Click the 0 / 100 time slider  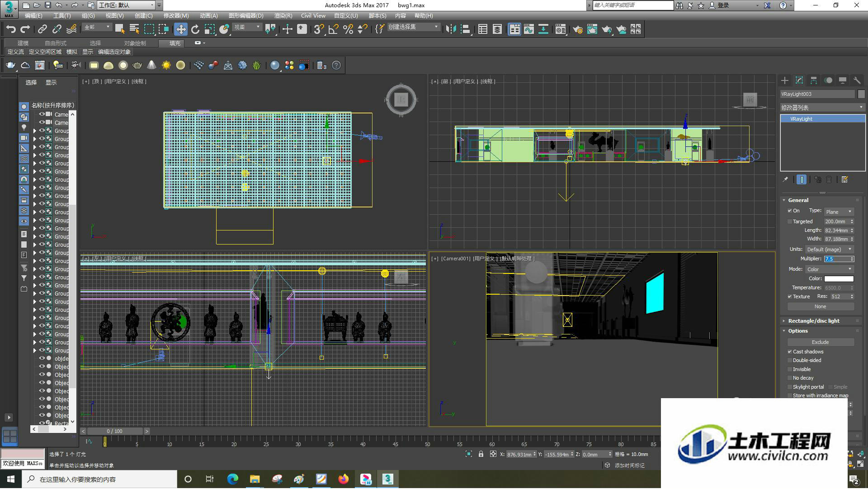pyautogui.click(x=115, y=432)
